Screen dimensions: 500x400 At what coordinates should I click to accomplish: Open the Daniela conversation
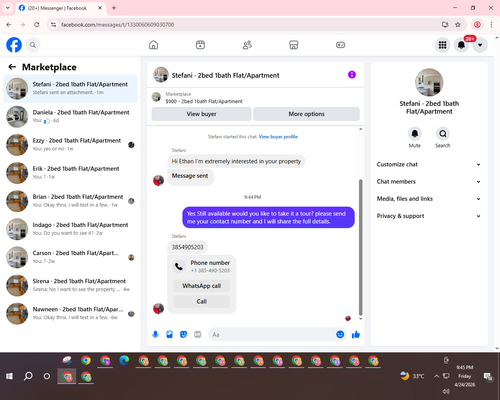[70, 117]
